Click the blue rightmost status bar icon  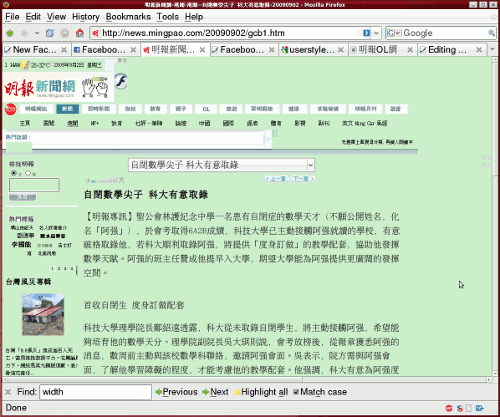tap(479, 408)
